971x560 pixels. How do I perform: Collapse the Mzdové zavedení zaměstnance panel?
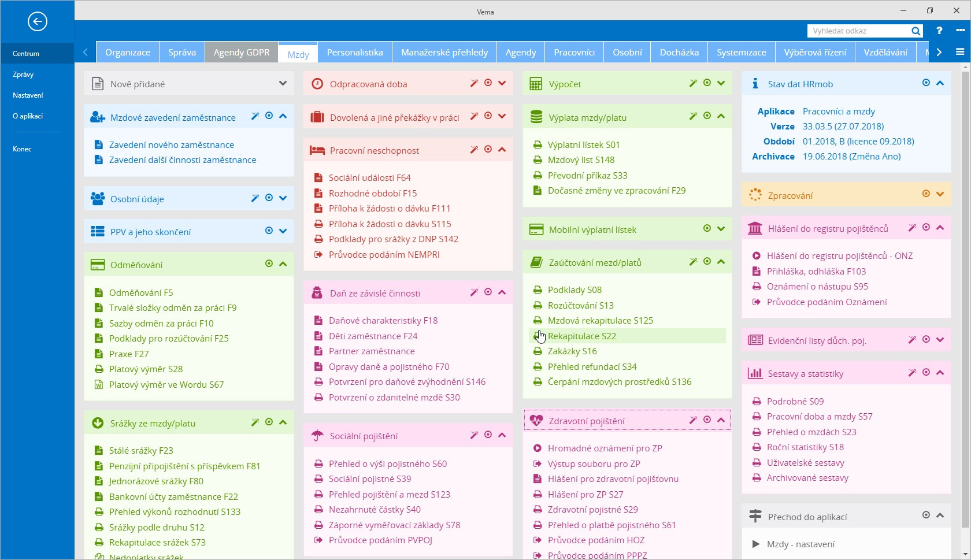(x=283, y=116)
